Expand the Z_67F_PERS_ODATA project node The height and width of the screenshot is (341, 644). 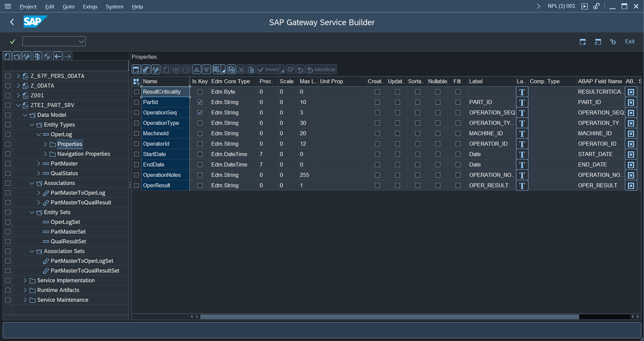pos(18,76)
